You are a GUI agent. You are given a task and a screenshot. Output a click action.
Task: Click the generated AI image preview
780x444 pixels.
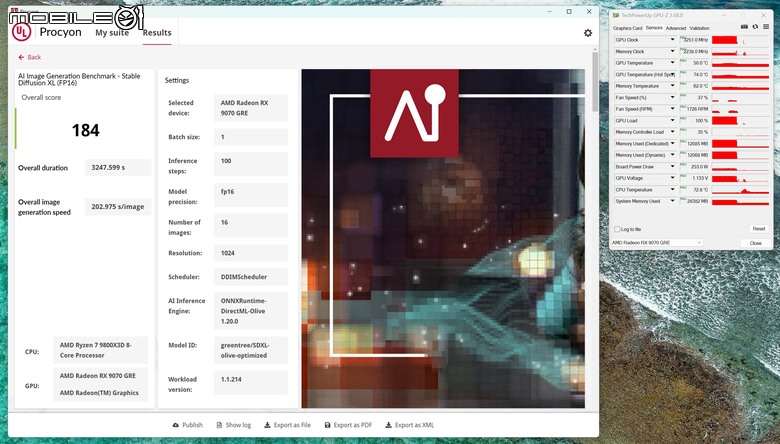tap(443, 239)
